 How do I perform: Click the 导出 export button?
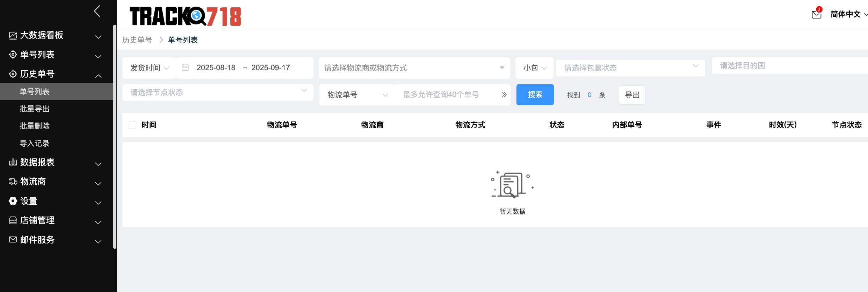pyautogui.click(x=632, y=95)
